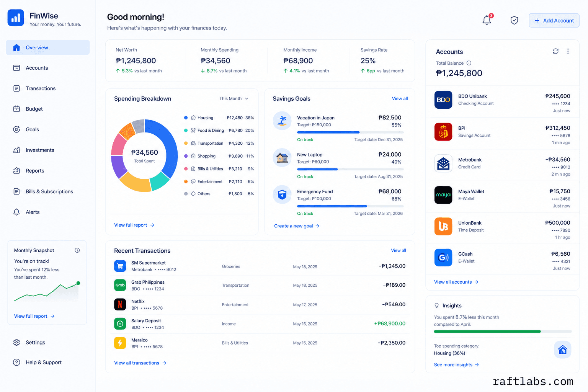Click the security shield icon in header
The image size is (588, 392).
[x=514, y=20]
